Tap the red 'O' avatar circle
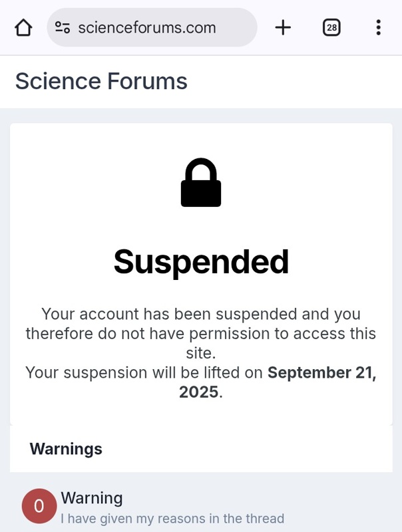 click(39, 506)
